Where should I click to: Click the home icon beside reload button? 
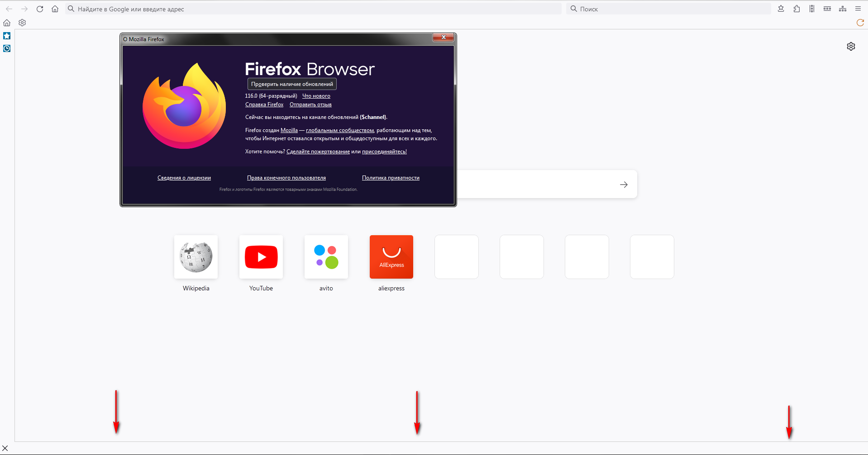[x=55, y=9]
